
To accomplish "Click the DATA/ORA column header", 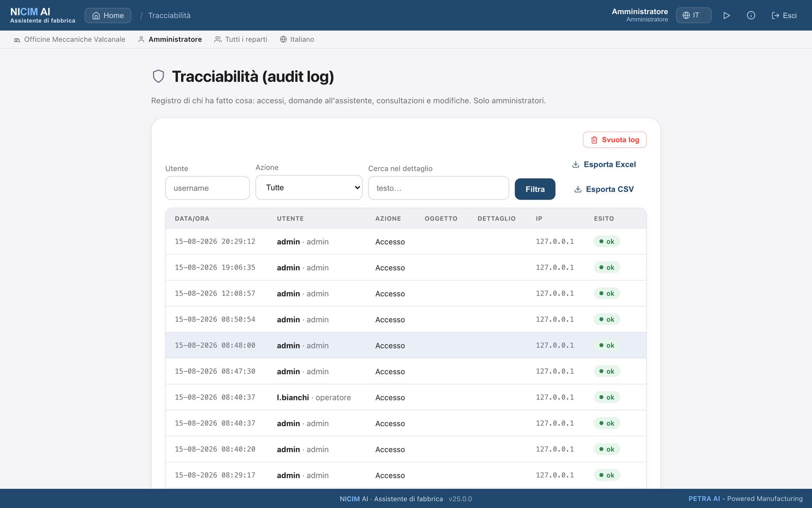I will pyautogui.click(x=192, y=218).
